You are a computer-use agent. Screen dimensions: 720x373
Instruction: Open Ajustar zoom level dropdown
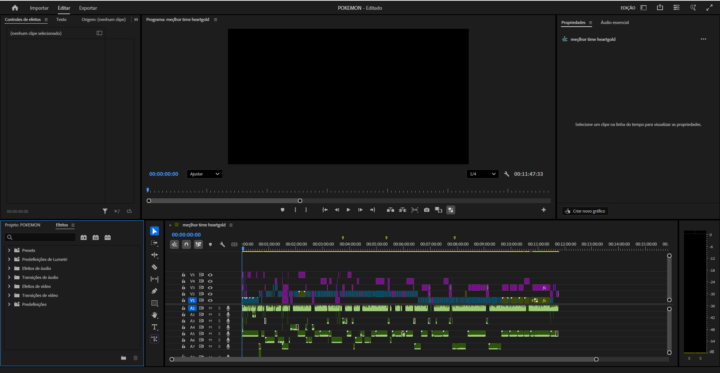(x=204, y=174)
